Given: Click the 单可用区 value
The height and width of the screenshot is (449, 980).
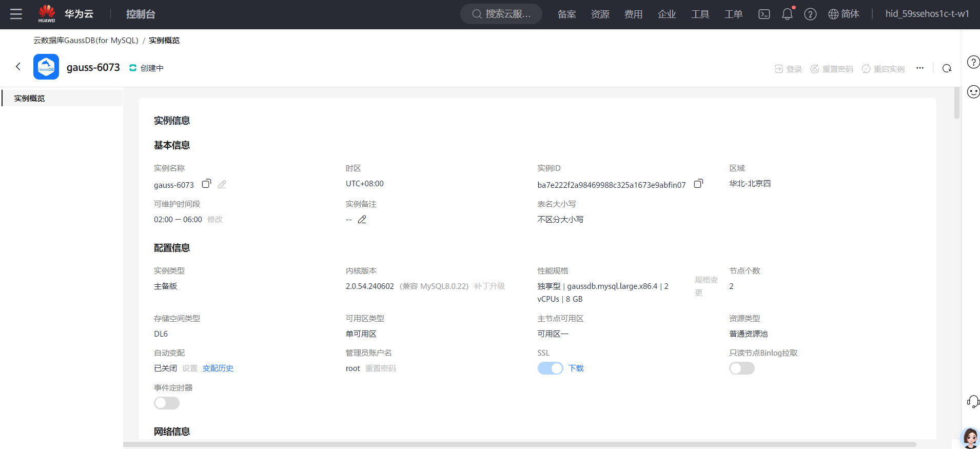Looking at the screenshot, I should point(361,334).
